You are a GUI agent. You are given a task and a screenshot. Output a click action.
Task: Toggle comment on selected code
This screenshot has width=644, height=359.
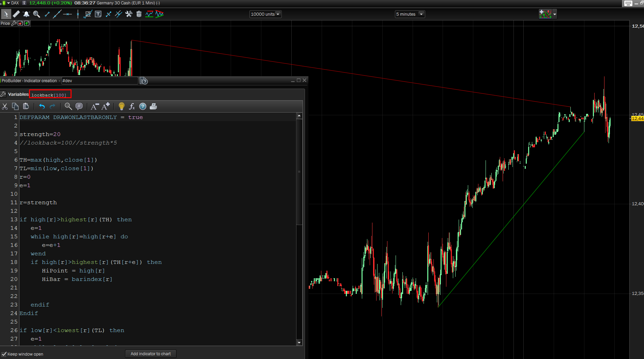click(79, 106)
